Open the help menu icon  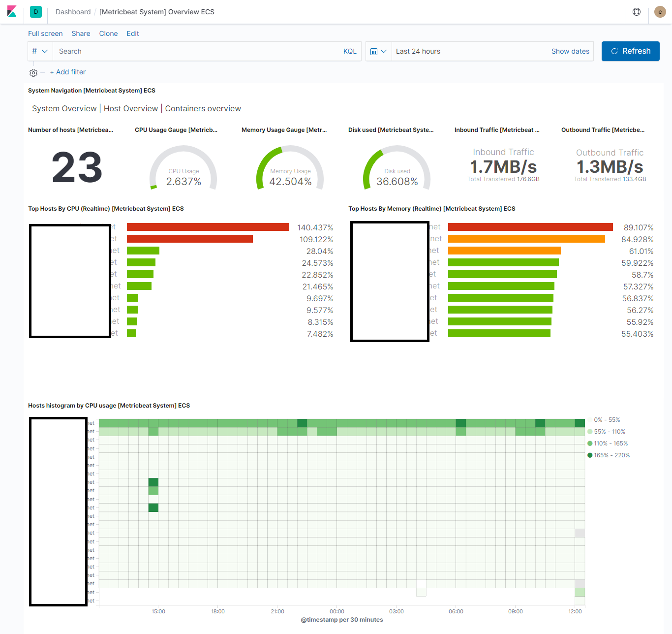[637, 12]
